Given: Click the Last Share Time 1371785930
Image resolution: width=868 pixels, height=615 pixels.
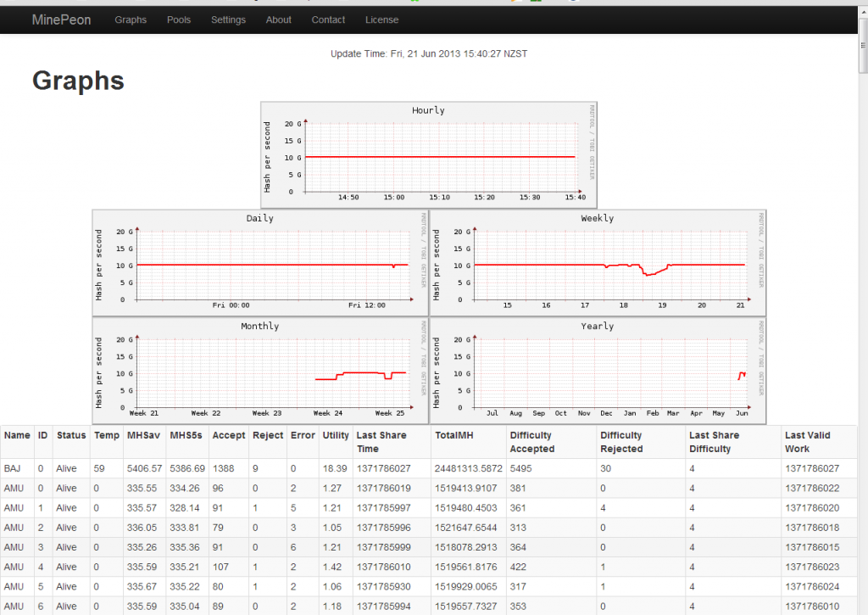Looking at the screenshot, I should tap(384, 587).
